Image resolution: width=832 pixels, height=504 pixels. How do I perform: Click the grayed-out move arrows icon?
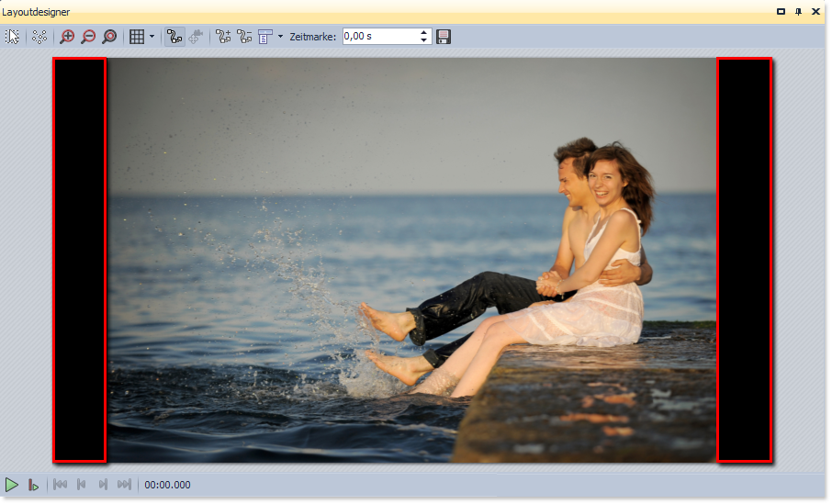(197, 37)
